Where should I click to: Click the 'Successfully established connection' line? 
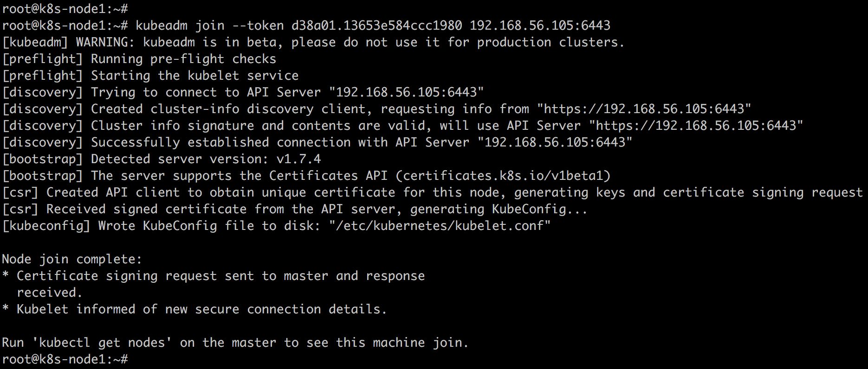click(317, 142)
